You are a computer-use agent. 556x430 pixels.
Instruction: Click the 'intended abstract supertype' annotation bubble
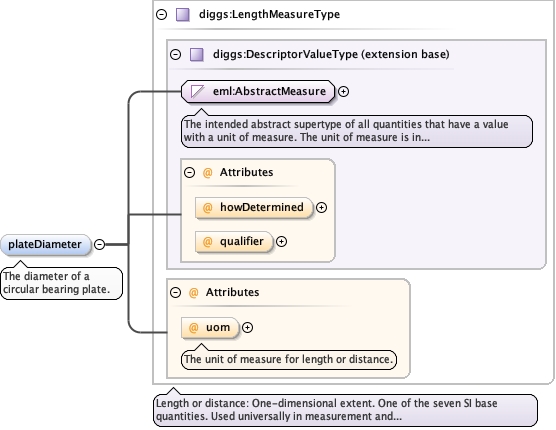tap(357, 131)
